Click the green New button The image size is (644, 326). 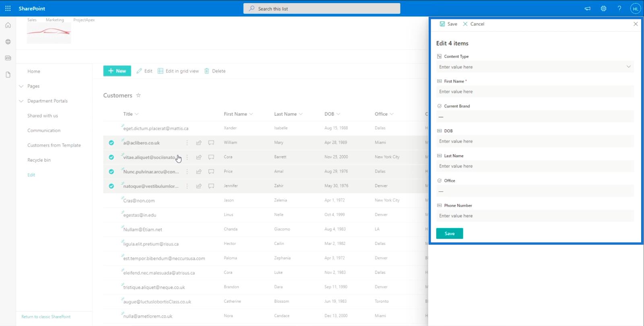(x=117, y=71)
